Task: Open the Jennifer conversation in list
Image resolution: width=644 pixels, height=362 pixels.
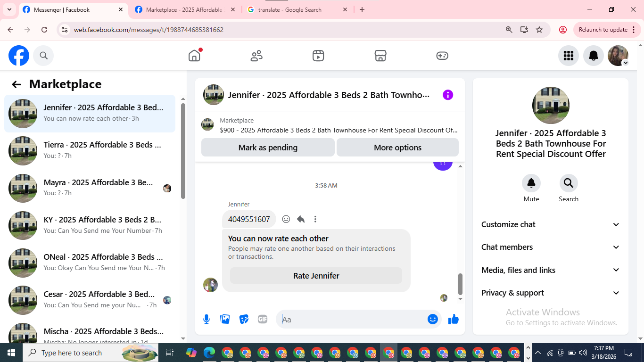Action: point(90,114)
